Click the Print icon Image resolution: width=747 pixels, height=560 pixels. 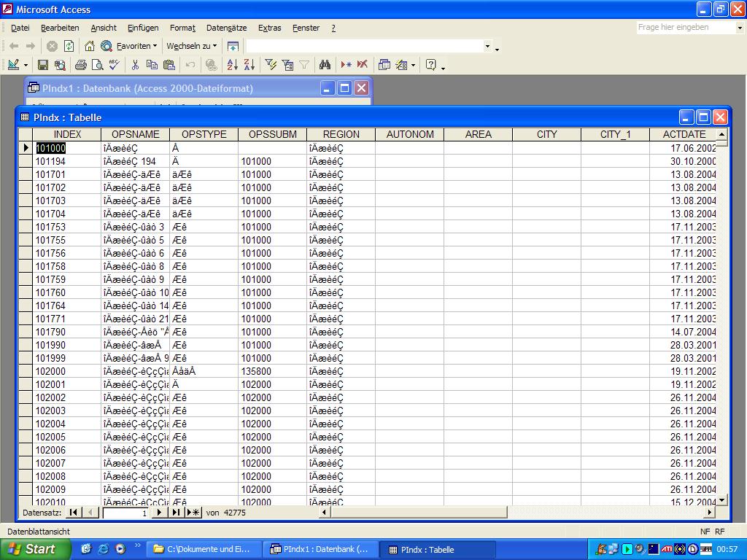[81, 65]
